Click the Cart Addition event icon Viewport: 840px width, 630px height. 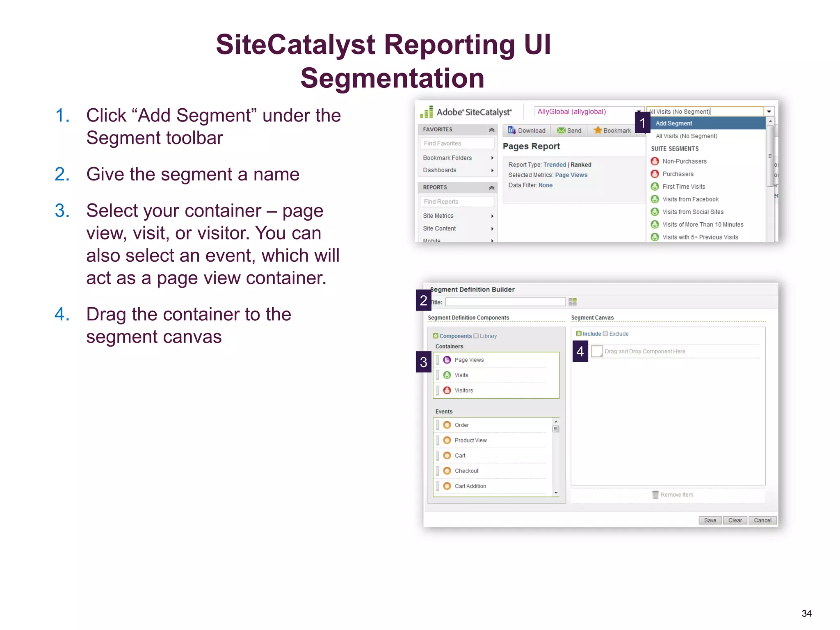(x=447, y=486)
